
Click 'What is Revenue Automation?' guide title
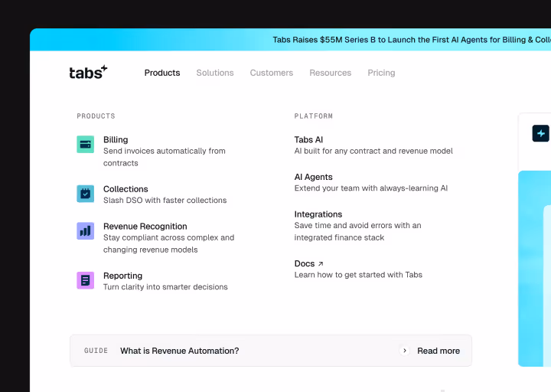(x=180, y=351)
